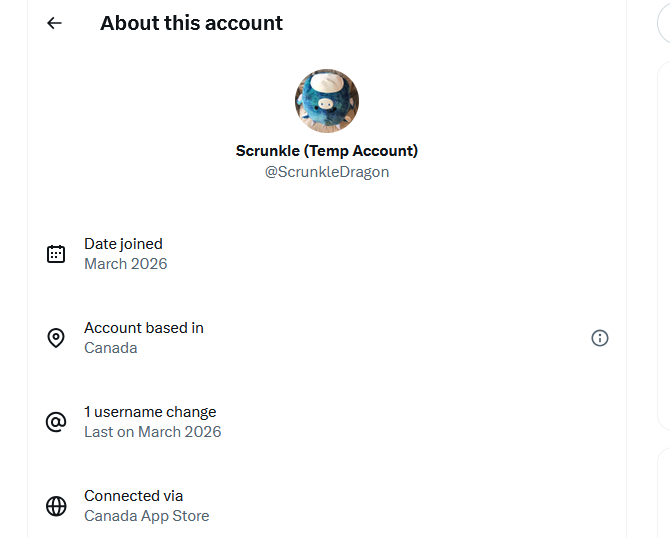
Task: Click the calendar icon beside Date joined
Action: coord(56,254)
